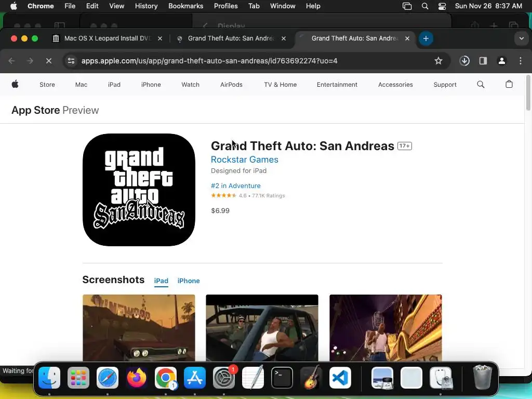Open the Chrome side panel icon
The width and height of the screenshot is (532, 399).
click(483, 61)
